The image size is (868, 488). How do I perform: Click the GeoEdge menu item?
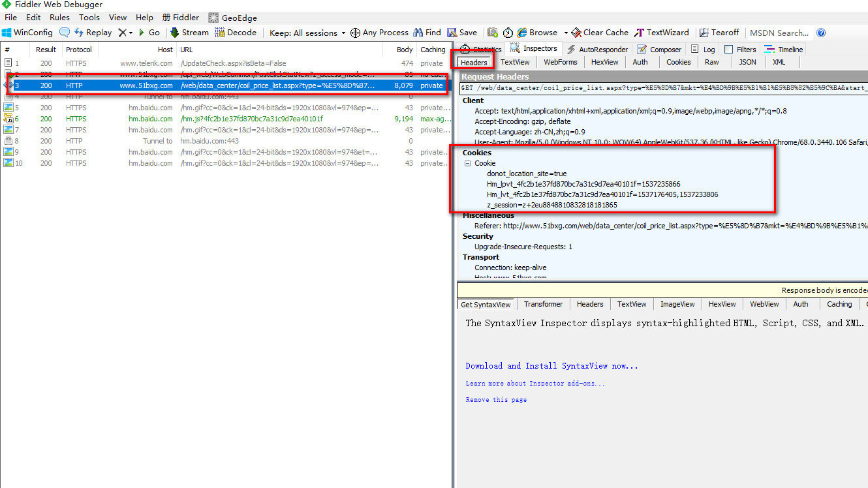pyautogui.click(x=233, y=18)
